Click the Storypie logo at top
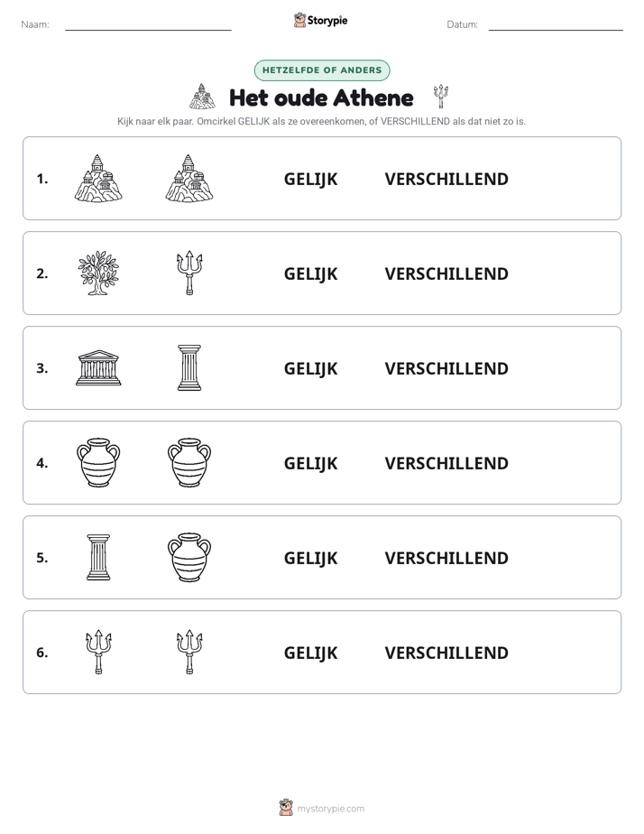The width and height of the screenshot is (644, 834). [320, 20]
